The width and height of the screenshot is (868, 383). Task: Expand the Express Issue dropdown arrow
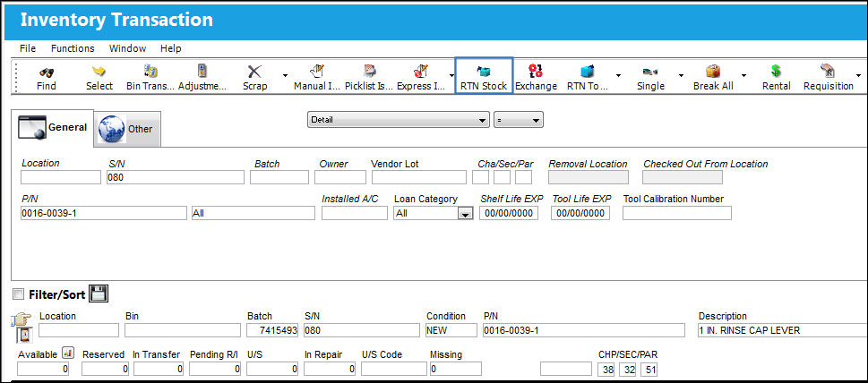(451, 76)
